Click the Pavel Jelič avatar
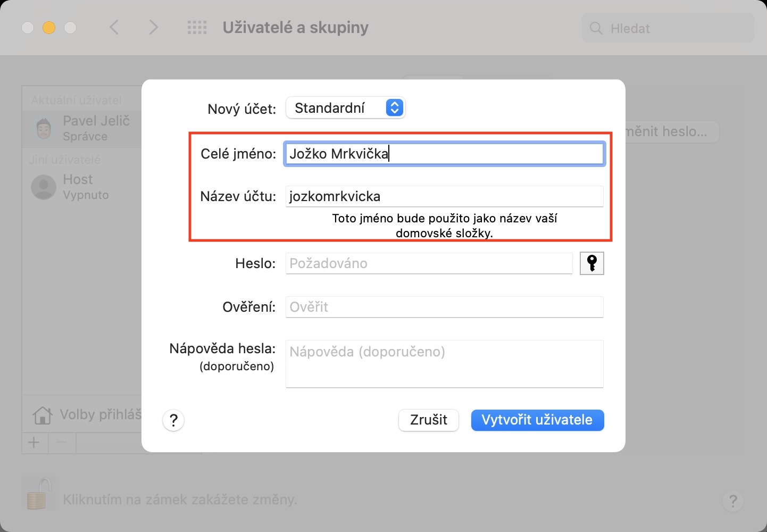The width and height of the screenshot is (767, 532). [x=44, y=128]
